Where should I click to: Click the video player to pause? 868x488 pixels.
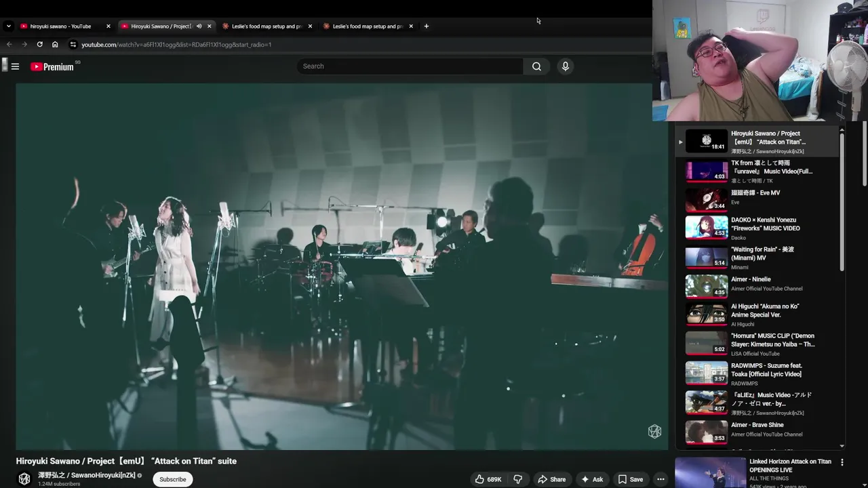(x=342, y=266)
